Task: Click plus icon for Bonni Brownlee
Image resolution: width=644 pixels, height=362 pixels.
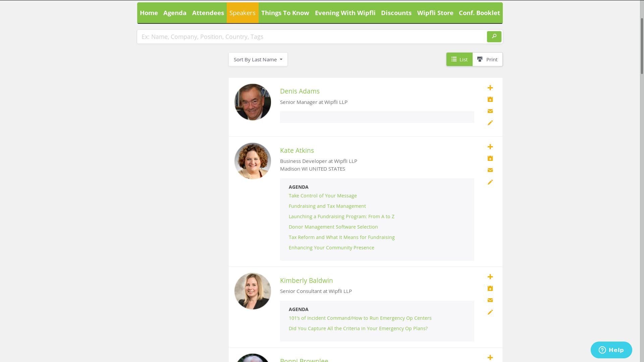Action: (x=490, y=358)
